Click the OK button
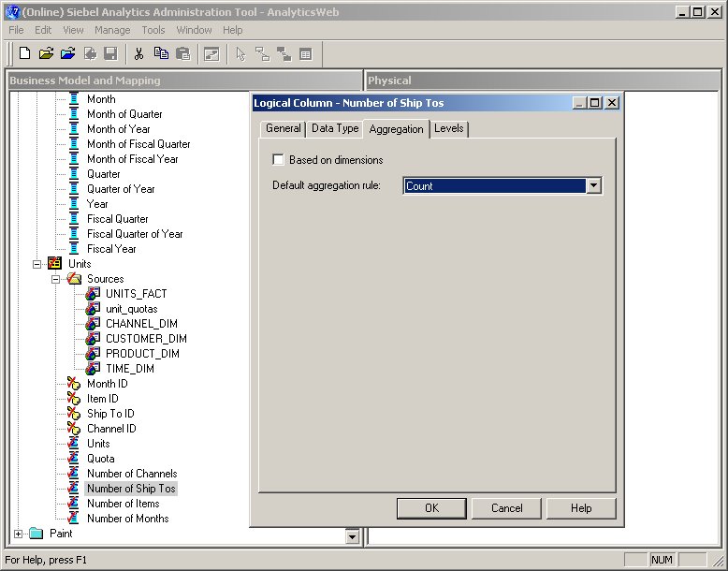Screen dimensions: 728x571 (x=431, y=508)
